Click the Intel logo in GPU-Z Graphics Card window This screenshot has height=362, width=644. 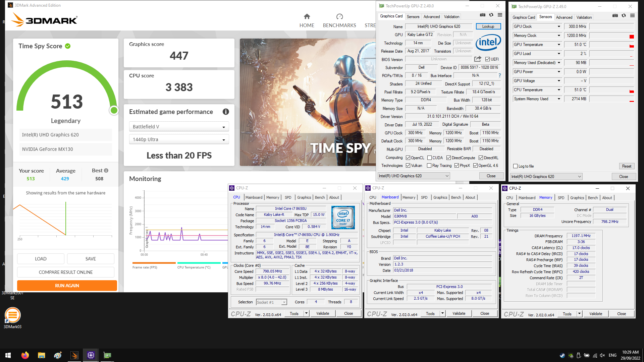(x=488, y=42)
